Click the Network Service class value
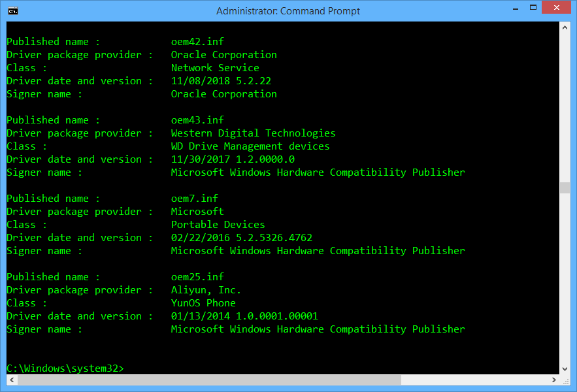The height and width of the screenshot is (392, 577). click(215, 68)
